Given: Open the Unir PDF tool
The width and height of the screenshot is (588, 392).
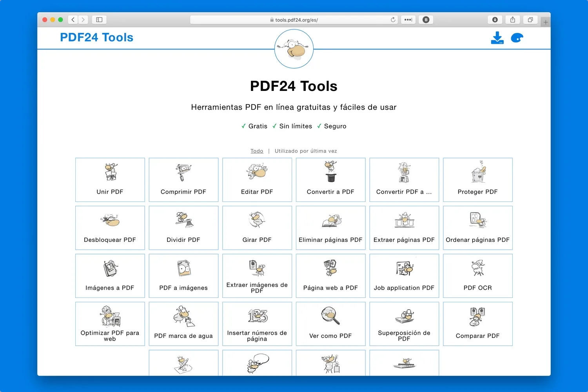Looking at the screenshot, I should tap(110, 180).
